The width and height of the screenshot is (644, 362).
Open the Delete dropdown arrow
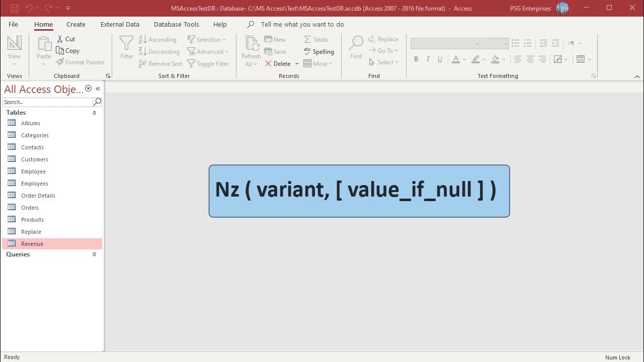coord(297,64)
